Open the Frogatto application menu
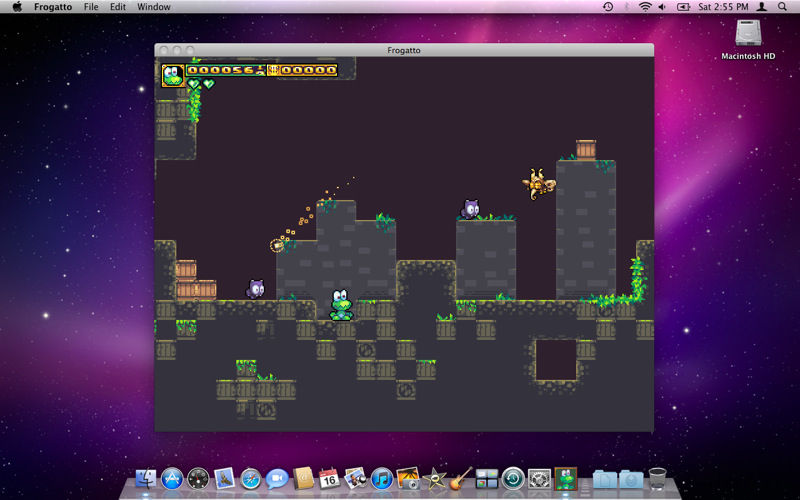The image size is (800, 500). 53,7
